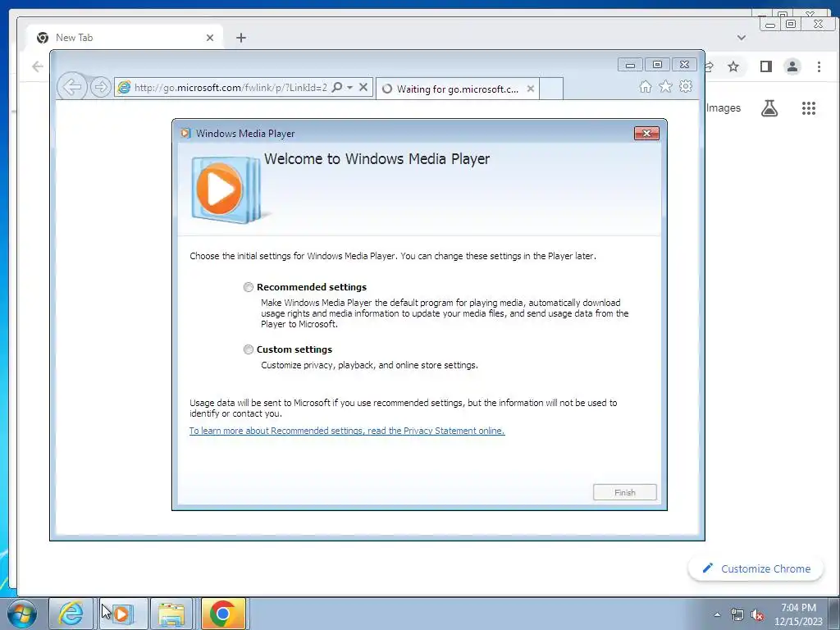
Task: Expand the IE address bar dropdown arrow
Action: pyautogui.click(x=349, y=87)
